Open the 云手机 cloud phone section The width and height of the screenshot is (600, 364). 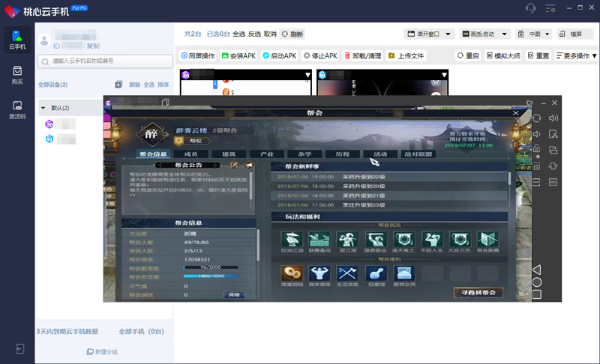click(17, 40)
